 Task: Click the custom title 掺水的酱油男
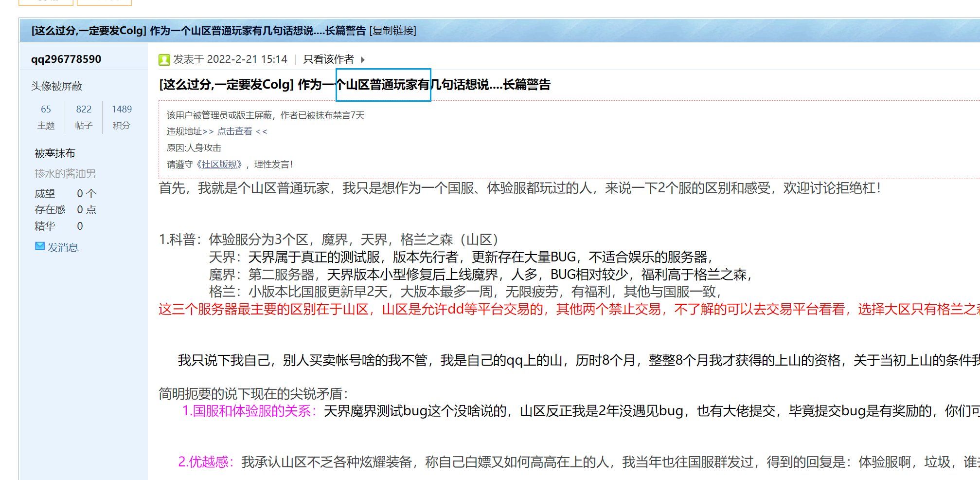66,173
